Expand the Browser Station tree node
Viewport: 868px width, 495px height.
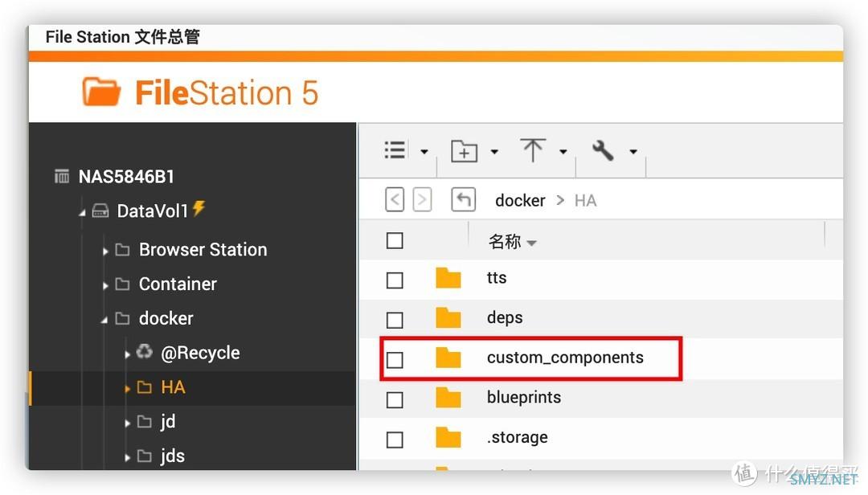point(105,252)
